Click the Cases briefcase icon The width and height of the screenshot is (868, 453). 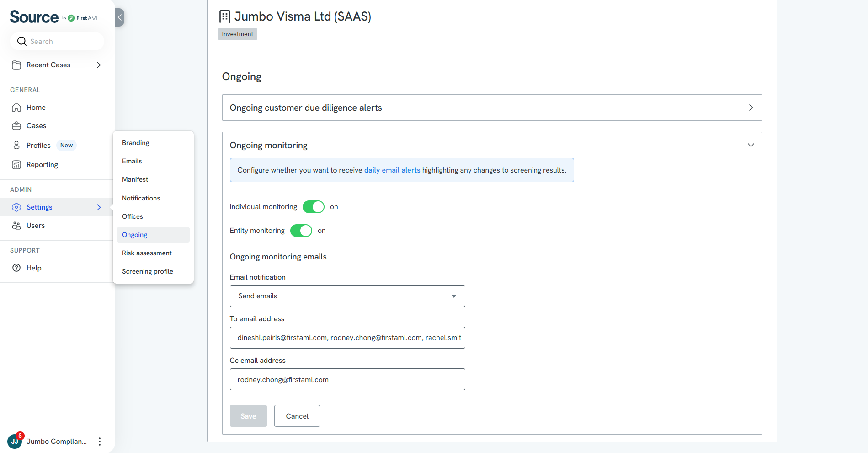coord(16,126)
